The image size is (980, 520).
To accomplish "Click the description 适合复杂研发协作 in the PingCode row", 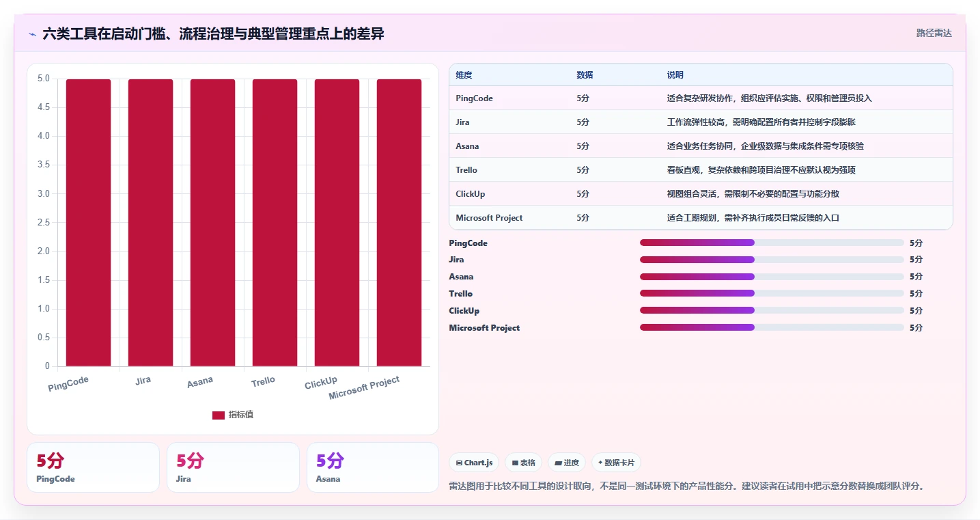I will (x=770, y=98).
